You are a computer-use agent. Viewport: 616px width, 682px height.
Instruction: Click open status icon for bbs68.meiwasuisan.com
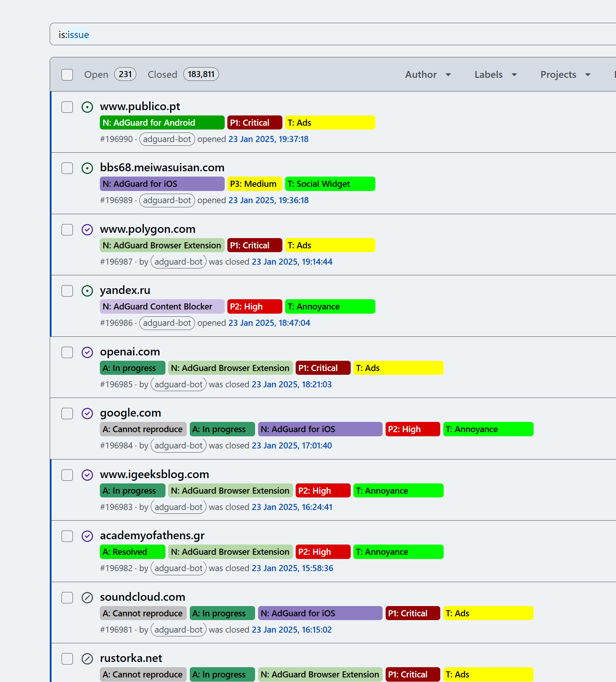(87, 168)
